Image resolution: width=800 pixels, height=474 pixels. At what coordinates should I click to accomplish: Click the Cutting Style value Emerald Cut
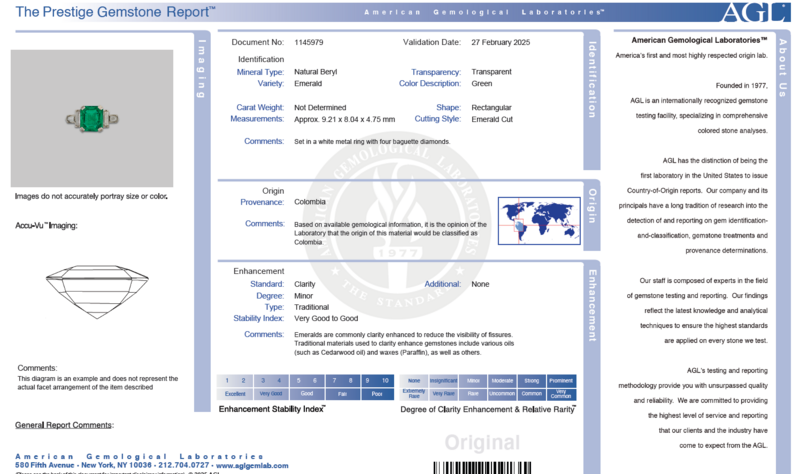coord(492,119)
